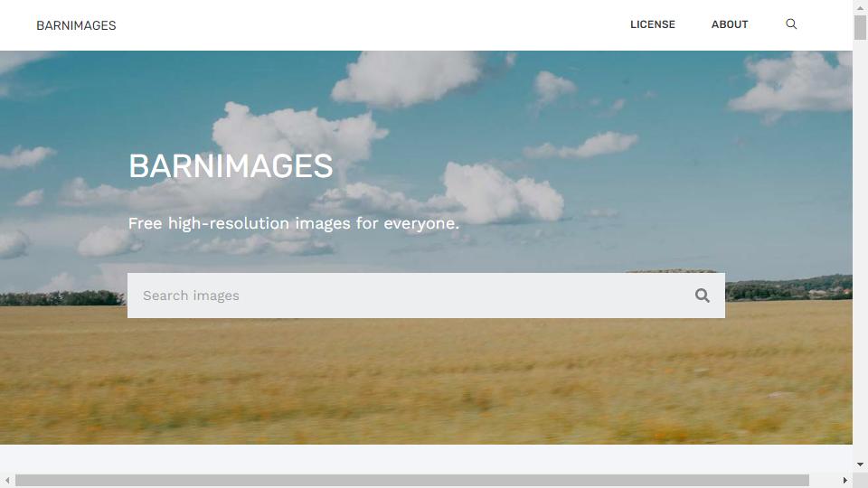Go to home via BARNIMAGES header logo

coord(76,25)
